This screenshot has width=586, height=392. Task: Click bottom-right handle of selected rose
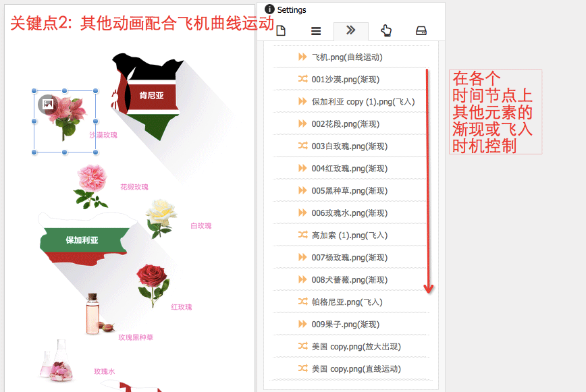pyautogui.click(x=96, y=152)
